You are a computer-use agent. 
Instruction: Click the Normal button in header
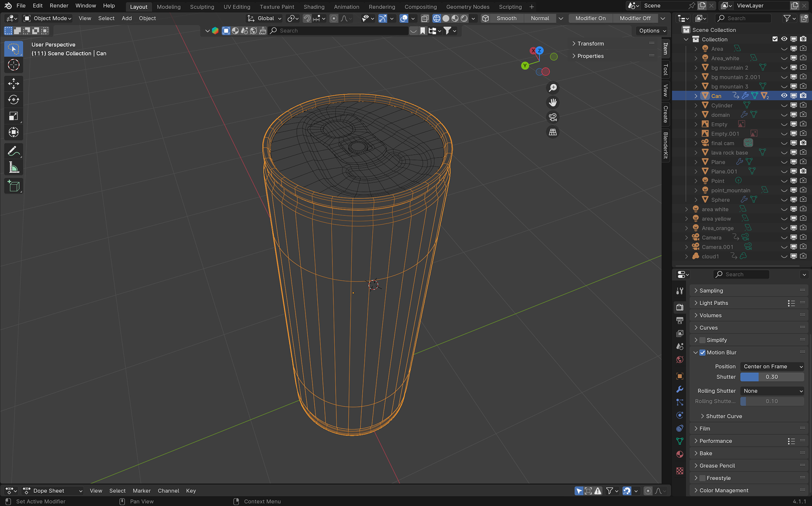(540, 18)
